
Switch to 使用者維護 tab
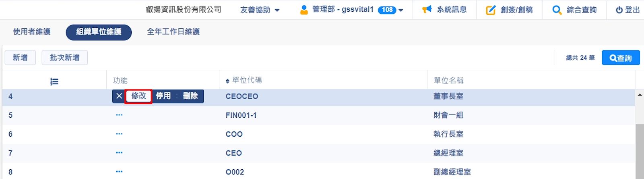[32, 31]
